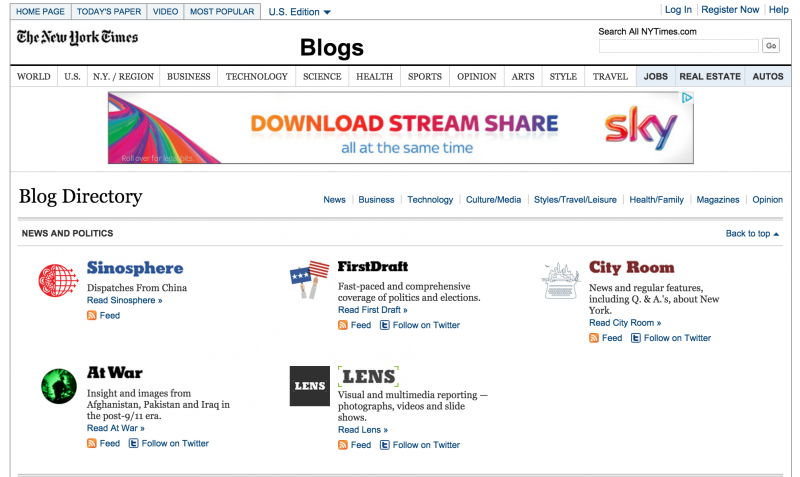Open the JOBS section
Viewport: 800px width, 477px height.
pos(656,77)
